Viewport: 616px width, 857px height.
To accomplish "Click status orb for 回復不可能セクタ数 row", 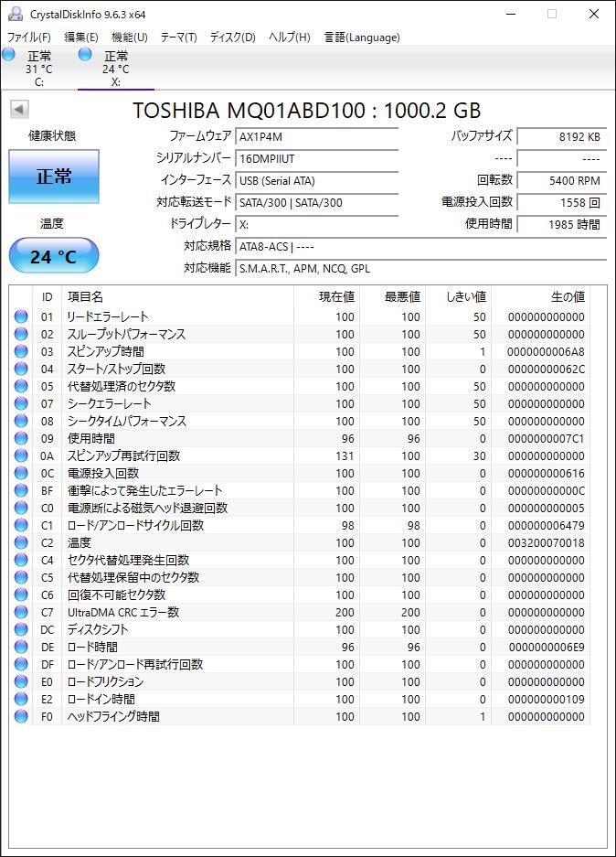I will click(21, 595).
